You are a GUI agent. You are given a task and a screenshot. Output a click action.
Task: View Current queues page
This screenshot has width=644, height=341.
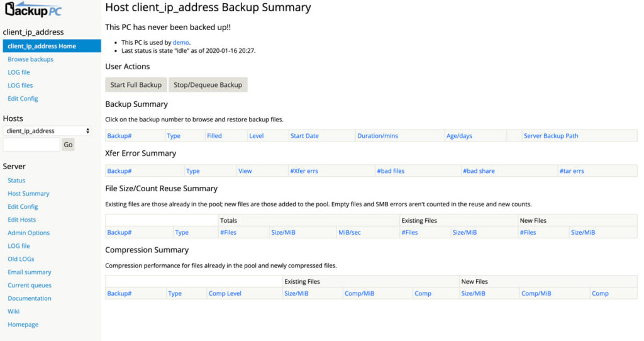[30, 285]
